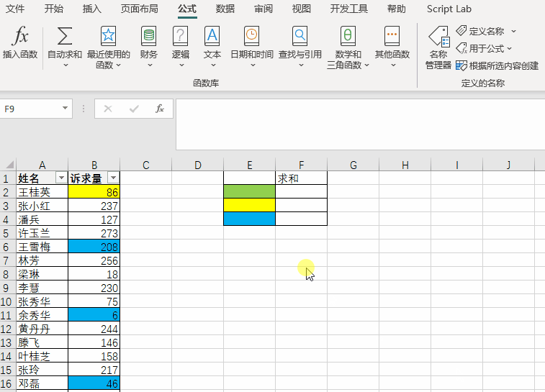Switch to the Home (开始) tab
545x392 pixels.
[54, 9]
